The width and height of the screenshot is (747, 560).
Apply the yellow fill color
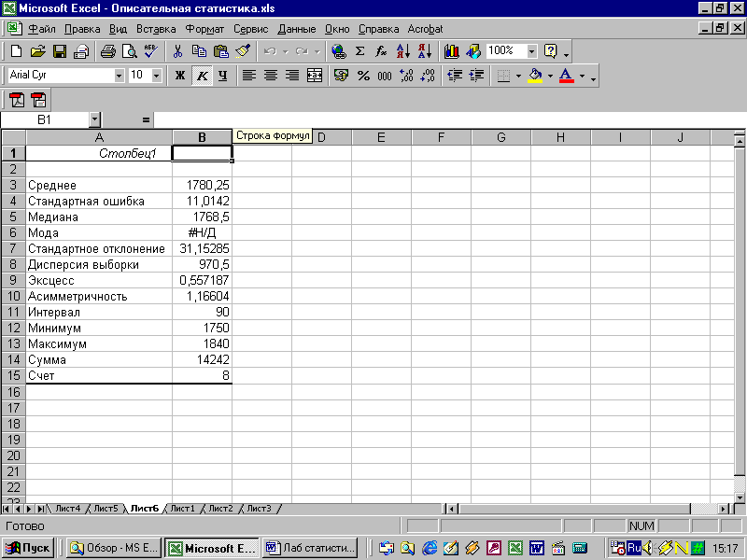(x=535, y=76)
